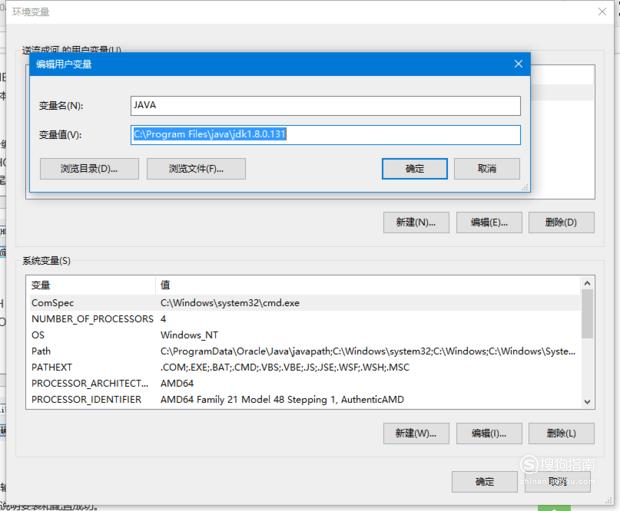Viewport: 620px width, 511px height.
Task: Select the Path system variable row
Action: 304,351
